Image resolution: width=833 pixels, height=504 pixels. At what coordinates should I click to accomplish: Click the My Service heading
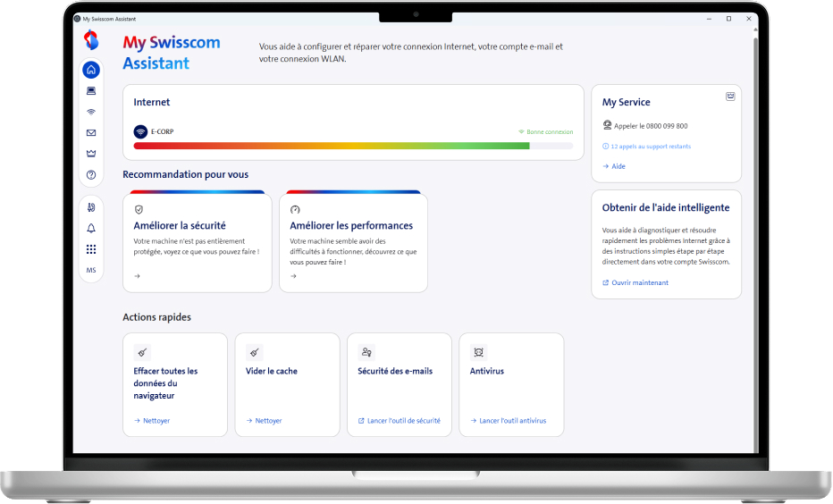pyautogui.click(x=626, y=102)
